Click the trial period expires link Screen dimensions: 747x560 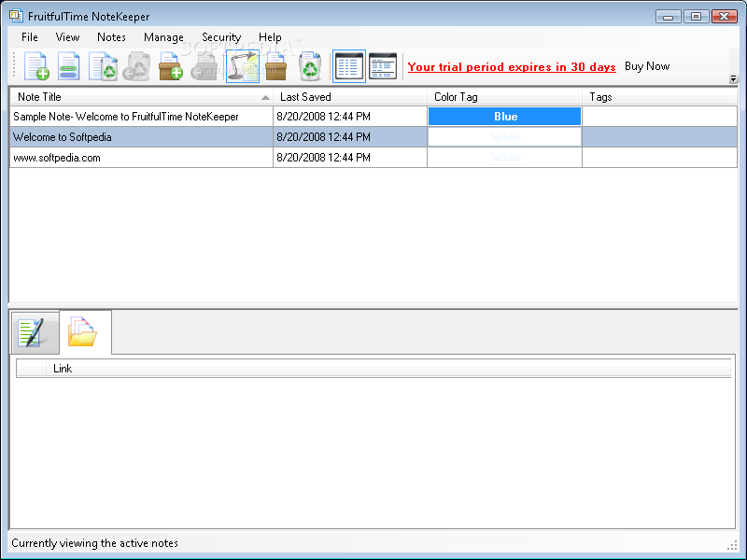coord(512,66)
